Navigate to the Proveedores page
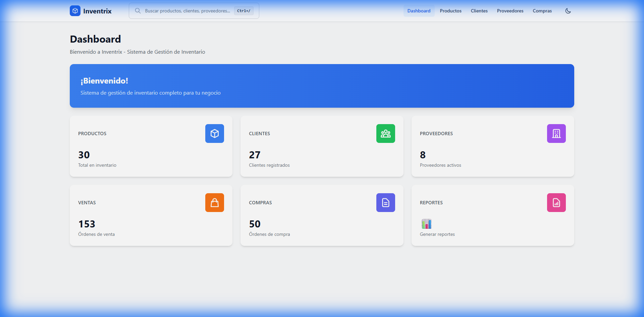The width and height of the screenshot is (644, 317). tap(510, 11)
